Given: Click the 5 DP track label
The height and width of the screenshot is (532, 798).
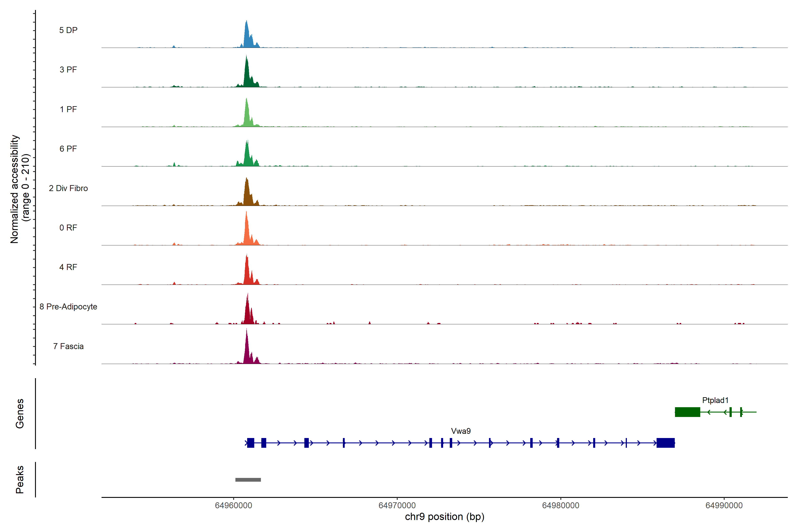Looking at the screenshot, I should 68,30.
